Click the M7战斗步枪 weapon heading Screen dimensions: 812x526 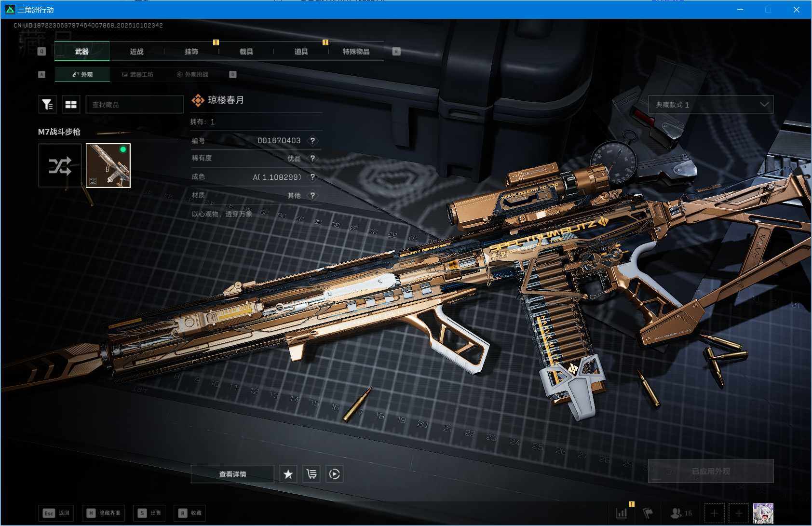(59, 132)
